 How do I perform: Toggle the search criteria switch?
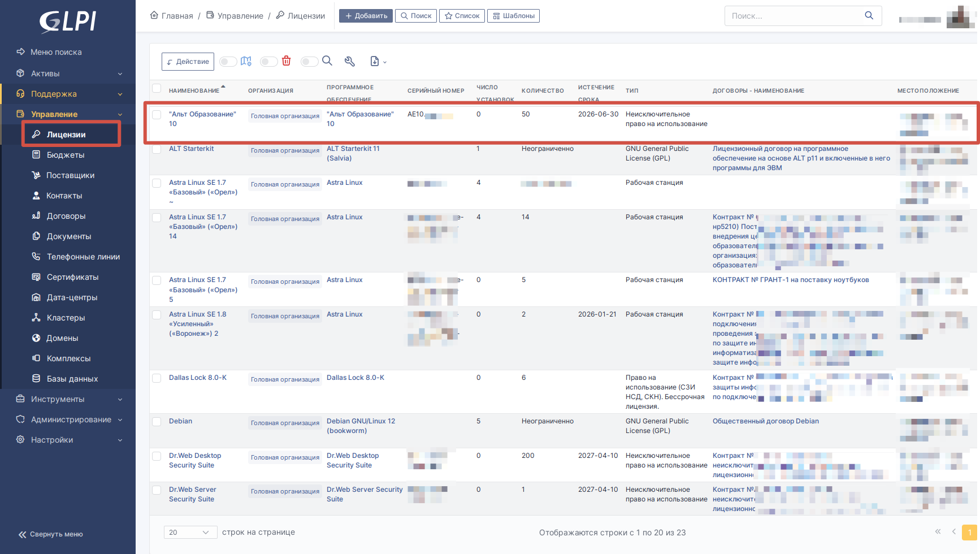310,62
